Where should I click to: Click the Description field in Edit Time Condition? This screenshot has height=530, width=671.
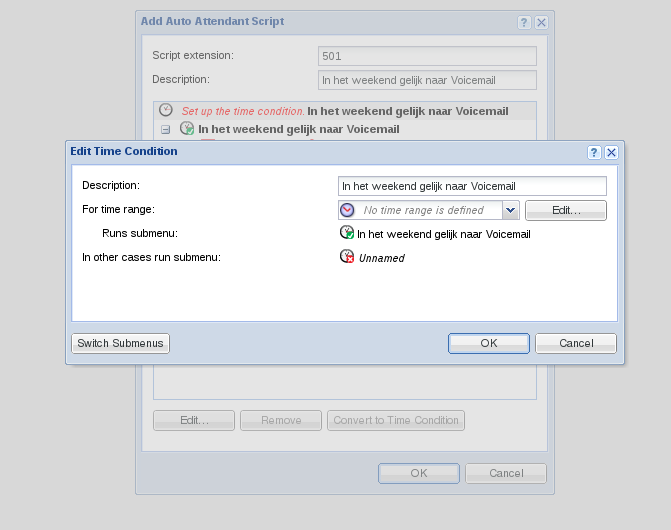[x=472, y=186]
